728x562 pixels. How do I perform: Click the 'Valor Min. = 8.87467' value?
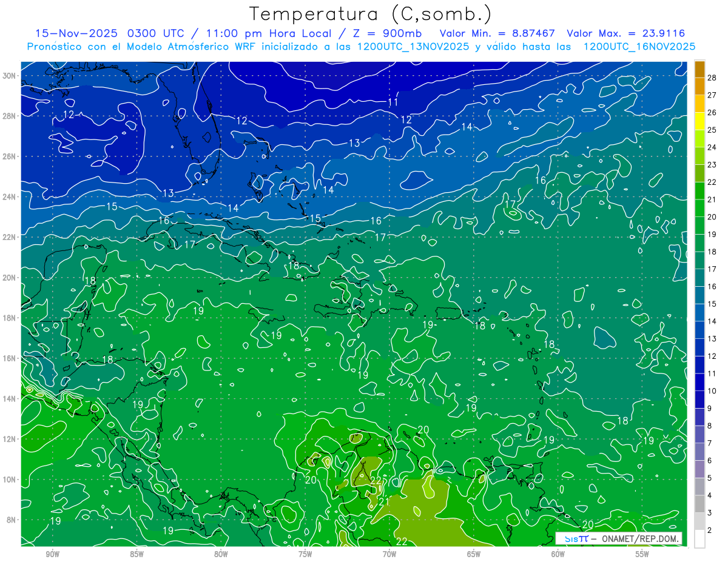point(497,33)
